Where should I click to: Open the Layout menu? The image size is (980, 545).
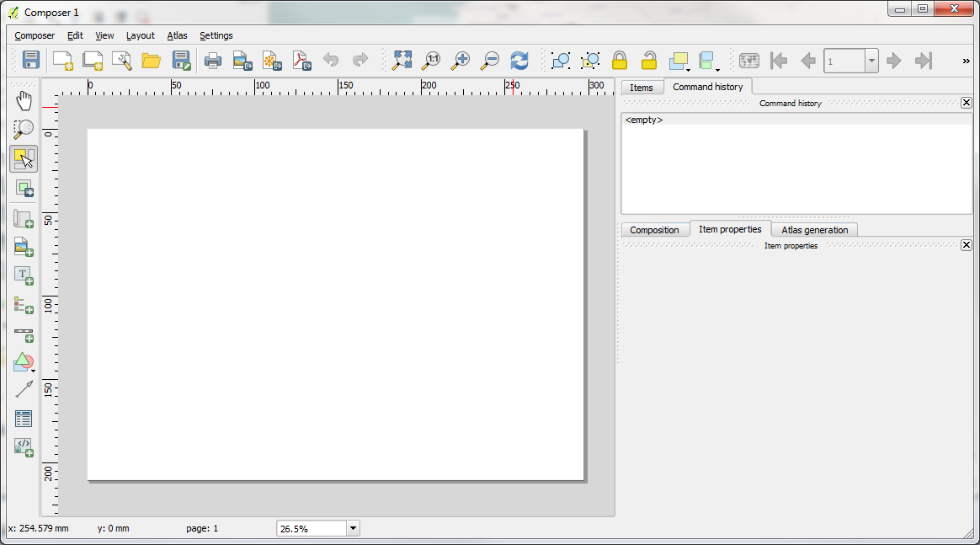(141, 35)
